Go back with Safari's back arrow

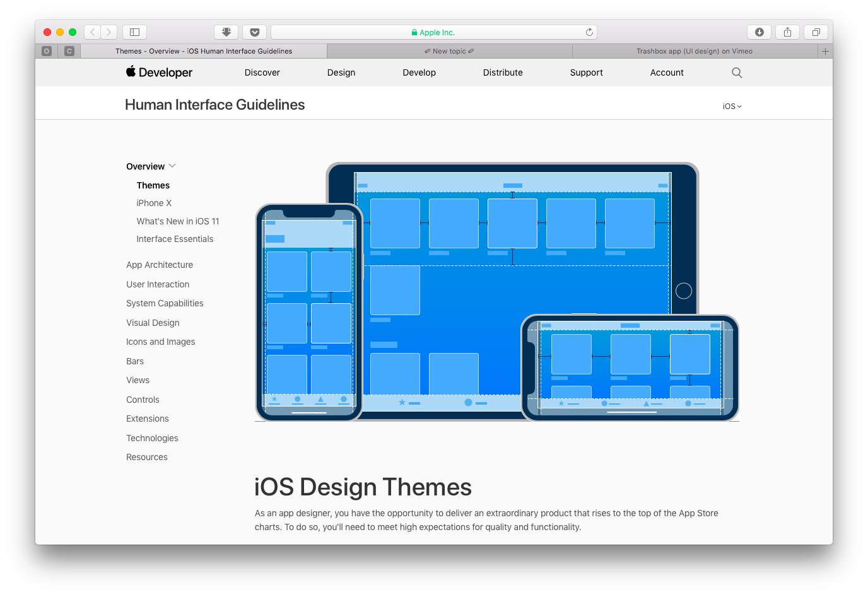click(x=93, y=32)
